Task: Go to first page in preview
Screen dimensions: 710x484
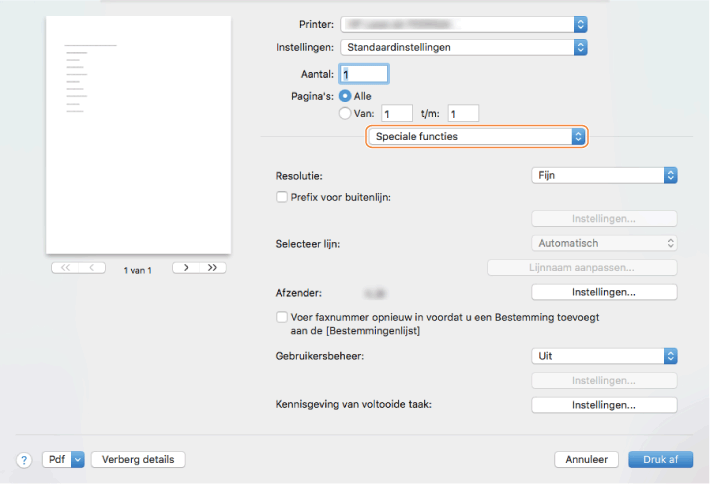Action: (66, 268)
